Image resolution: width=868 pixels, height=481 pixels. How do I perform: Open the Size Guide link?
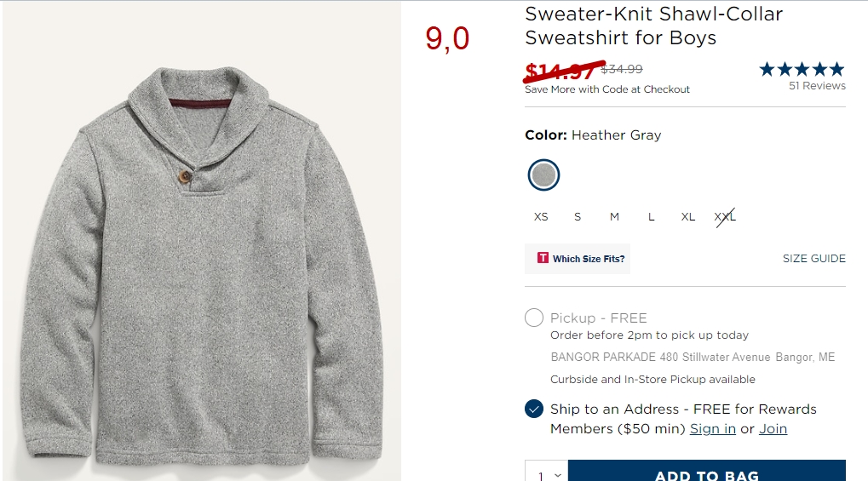point(813,259)
